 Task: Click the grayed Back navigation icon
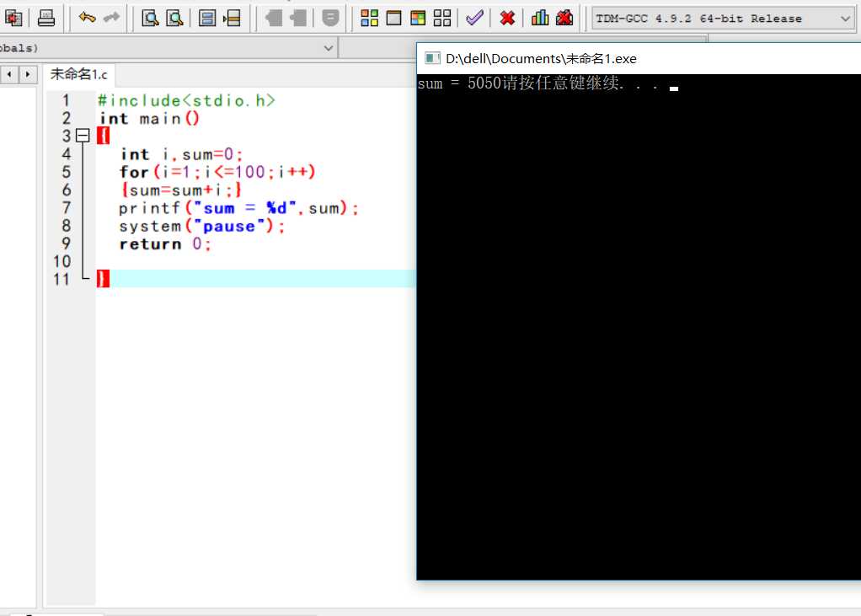[x=274, y=19]
